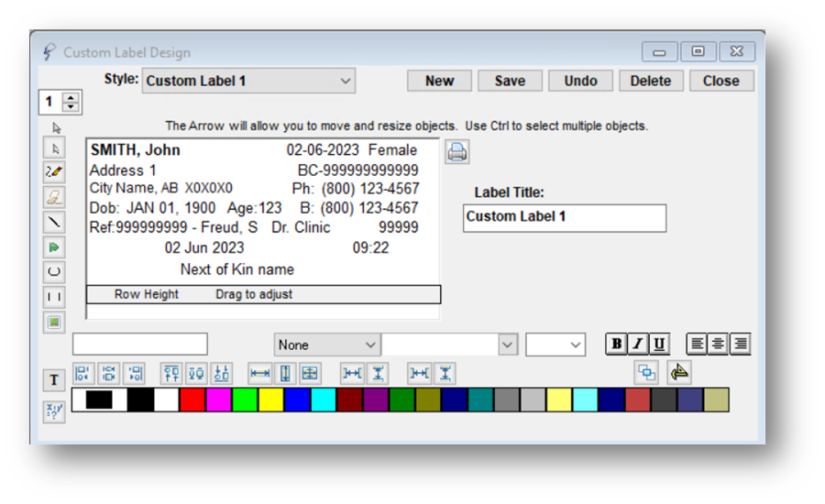Screen dimensions: 825x504
Task: Toggle italic text formatting
Action: tap(637, 345)
